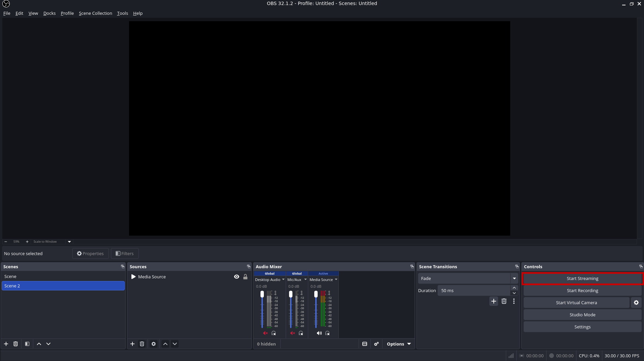Click the Properties button
This screenshot has height=361, width=644.
coord(90,253)
